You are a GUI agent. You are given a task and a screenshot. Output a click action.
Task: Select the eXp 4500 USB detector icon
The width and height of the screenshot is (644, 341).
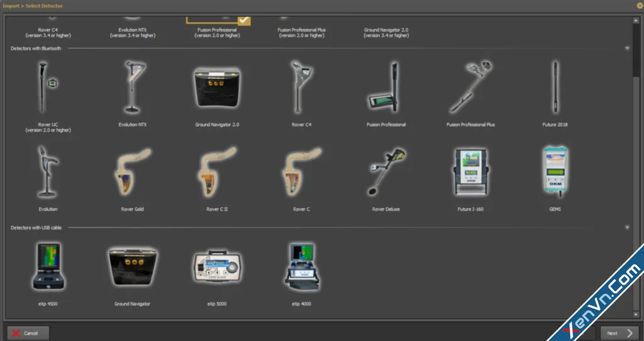pyautogui.click(x=48, y=267)
